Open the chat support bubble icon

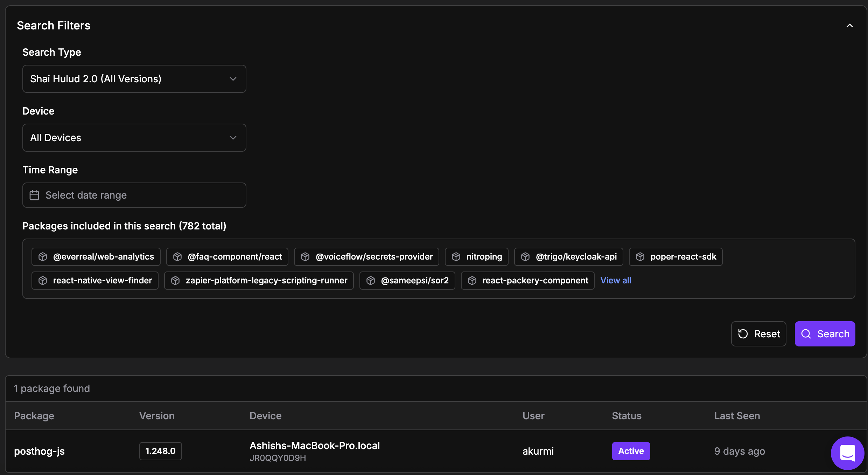click(847, 453)
